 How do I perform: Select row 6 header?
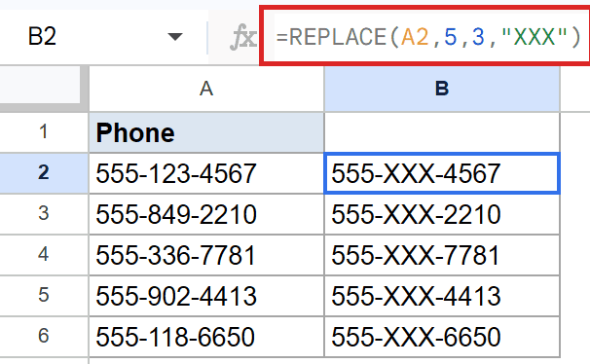[x=44, y=336]
